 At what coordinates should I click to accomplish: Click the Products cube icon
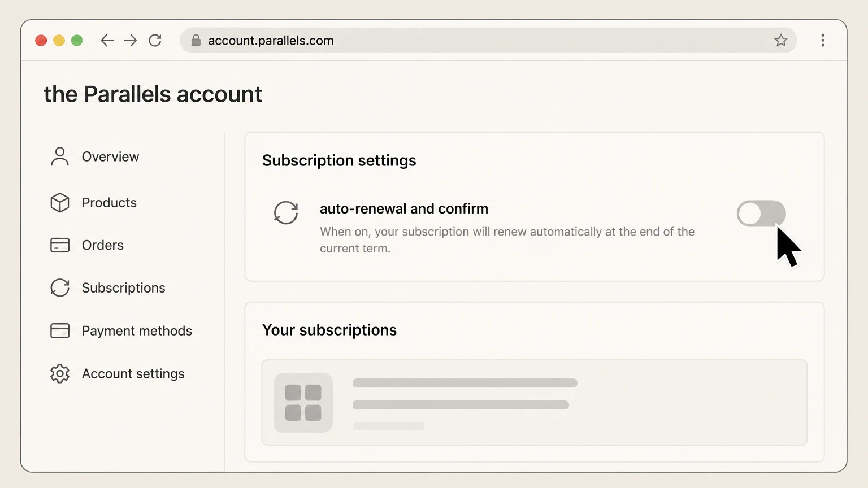pos(59,202)
